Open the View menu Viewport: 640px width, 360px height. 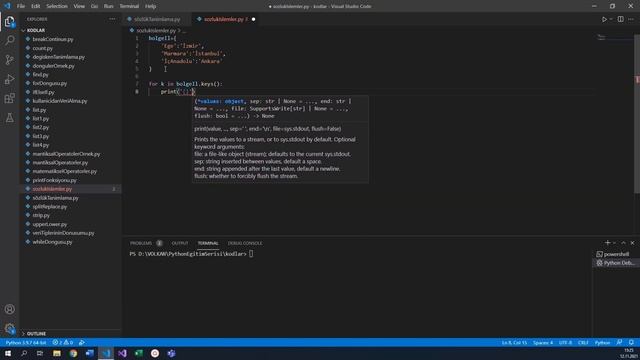tap(79, 6)
